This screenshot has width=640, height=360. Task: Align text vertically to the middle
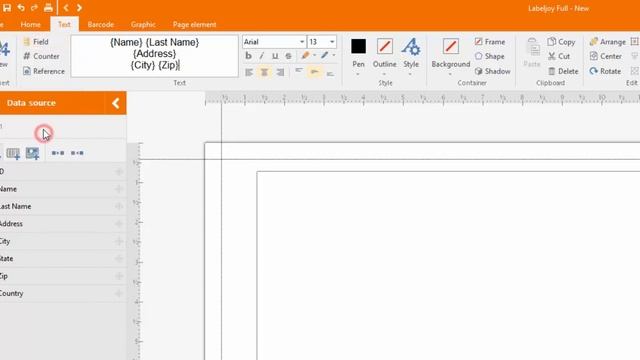[x=314, y=72]
